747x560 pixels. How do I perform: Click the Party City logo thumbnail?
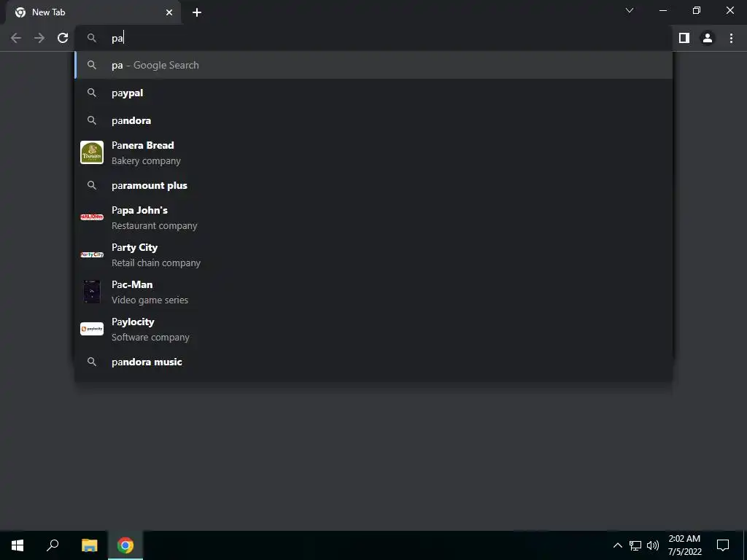click(92, 254)
